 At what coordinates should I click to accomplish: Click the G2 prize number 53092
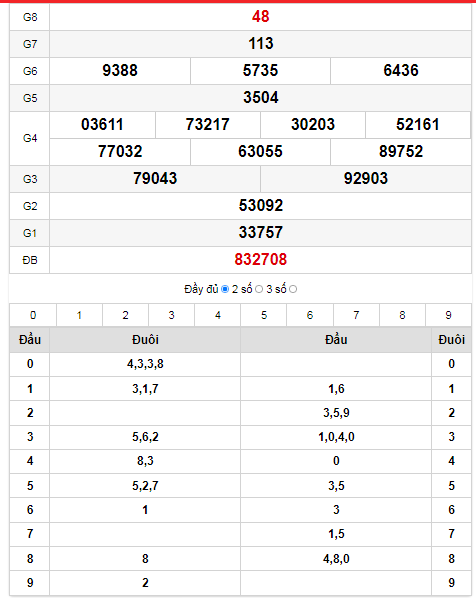coord(261,206)
